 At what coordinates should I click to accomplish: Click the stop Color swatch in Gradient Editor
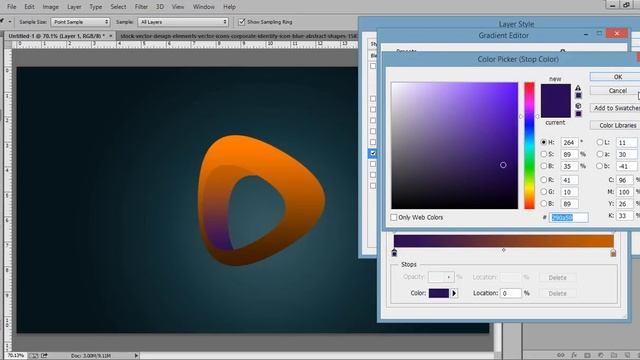click(438, 293)
